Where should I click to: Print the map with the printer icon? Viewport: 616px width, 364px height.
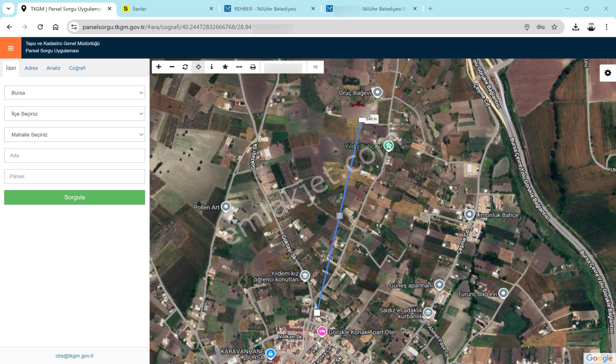(x=253, y=67)
